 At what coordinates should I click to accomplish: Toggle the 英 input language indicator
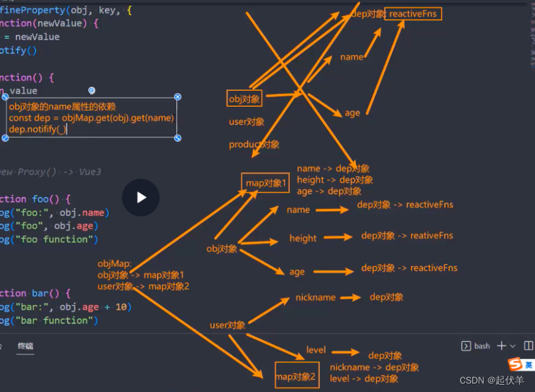(x=529, y=365)
